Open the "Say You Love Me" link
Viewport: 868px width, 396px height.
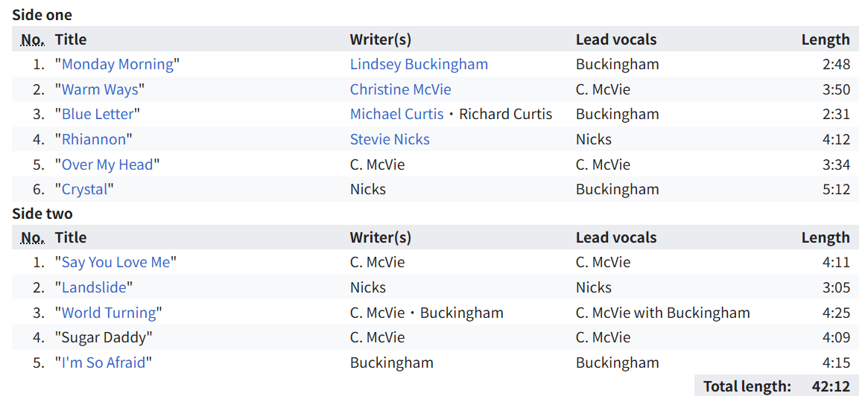(x=115, y=262)
